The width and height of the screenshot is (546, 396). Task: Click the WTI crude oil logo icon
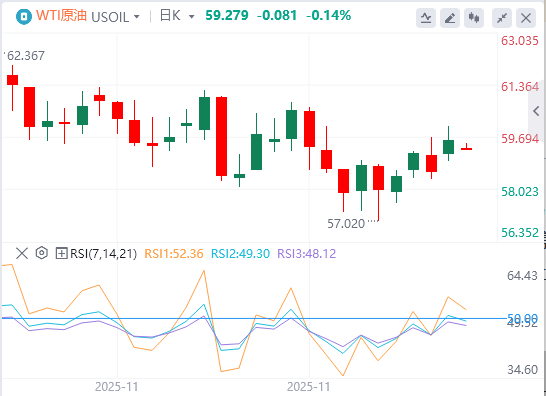24,16
